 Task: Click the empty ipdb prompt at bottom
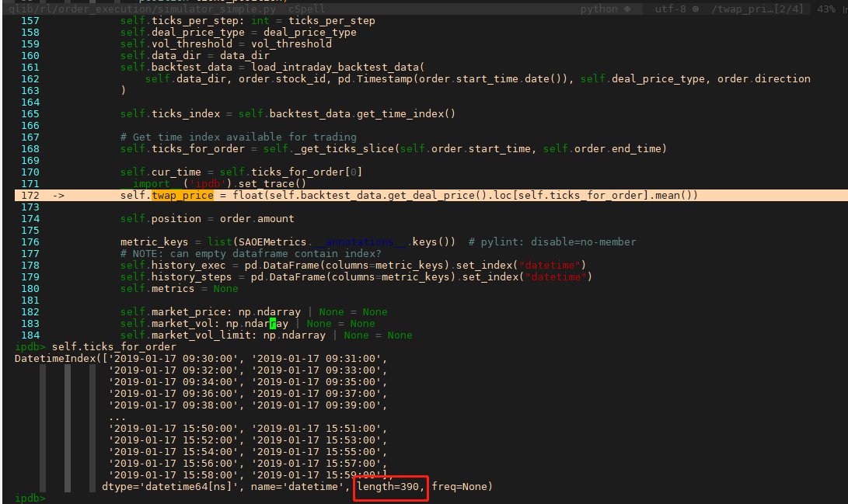[30, 499]
